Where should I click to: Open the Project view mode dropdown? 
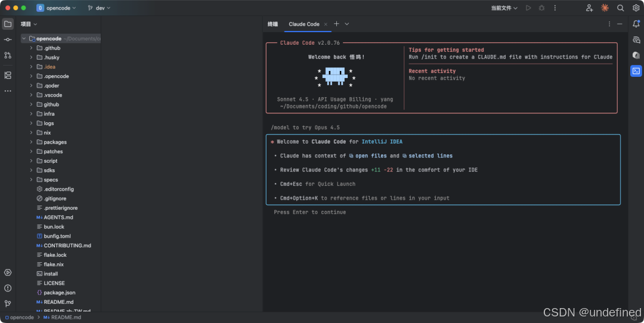pos(29,24)
